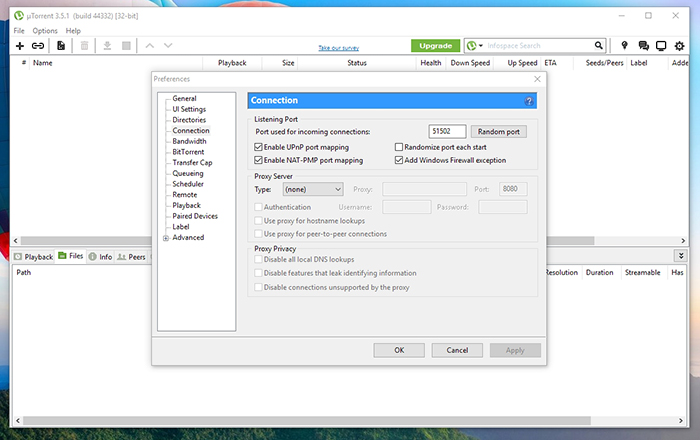Select BitTorrent in preferences tree
The width and height of the screenshot is (700, 440).
[x=188, y=152]
